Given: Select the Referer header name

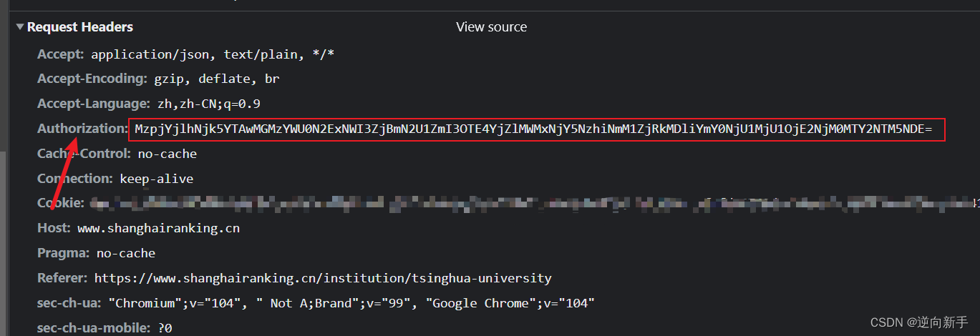Looking at the screenshot, I should pyautogui.click(x=63, y=278).
